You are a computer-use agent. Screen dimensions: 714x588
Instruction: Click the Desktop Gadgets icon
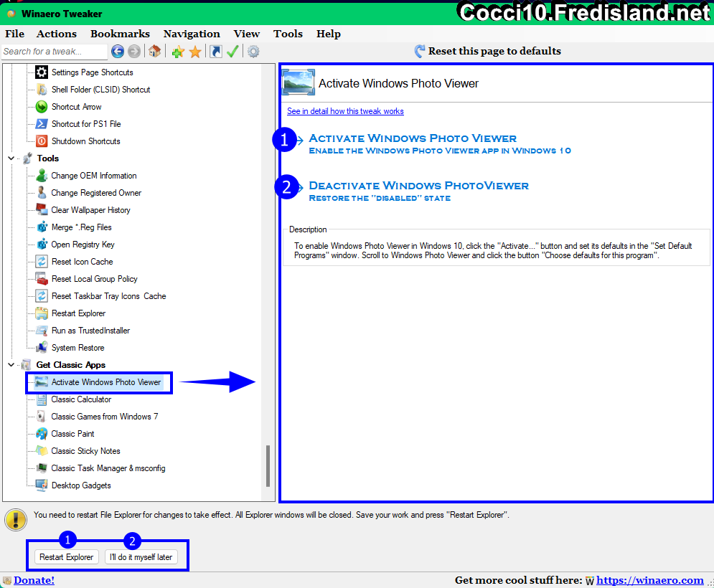[x=42, y=485]
